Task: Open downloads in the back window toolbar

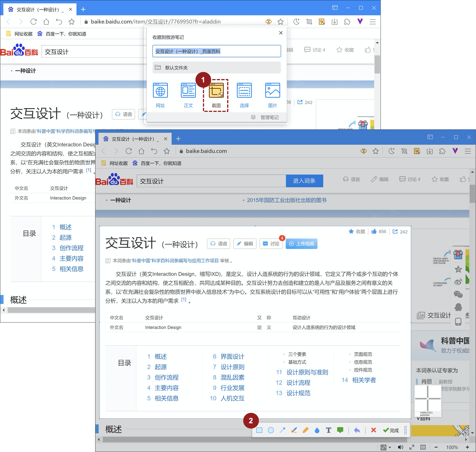Action: [x=335, y=22]
